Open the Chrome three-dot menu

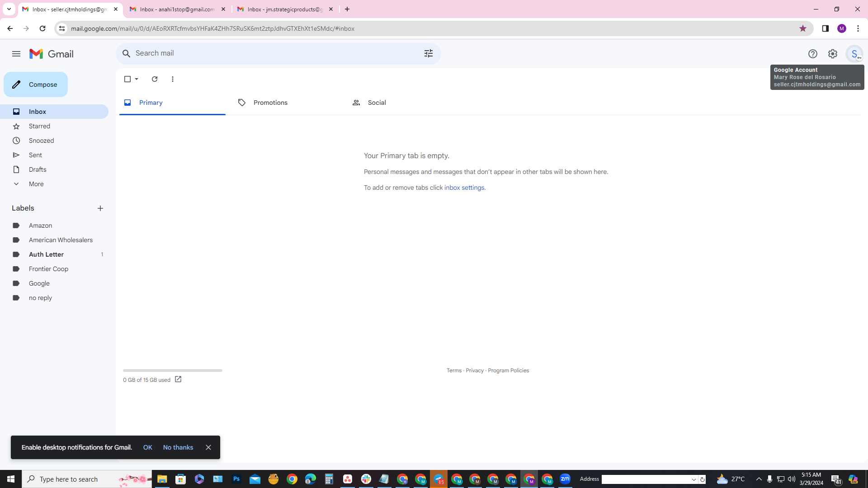click(858, 28)
